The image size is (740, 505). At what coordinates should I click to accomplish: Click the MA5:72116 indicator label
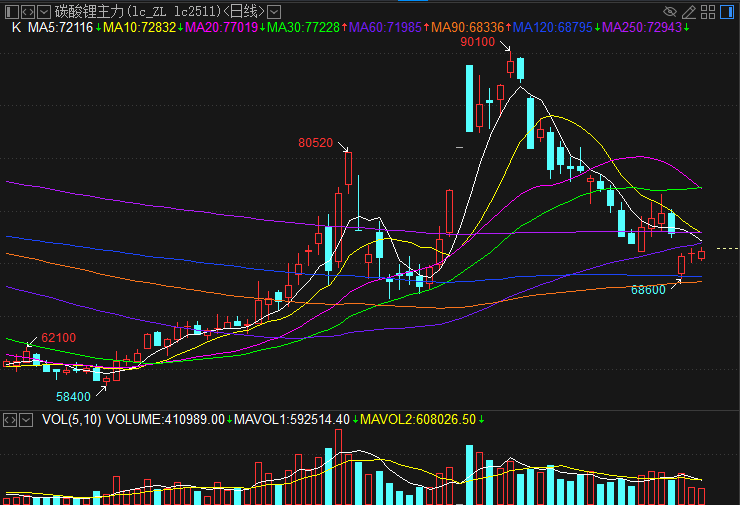click(x=60, y=27)
